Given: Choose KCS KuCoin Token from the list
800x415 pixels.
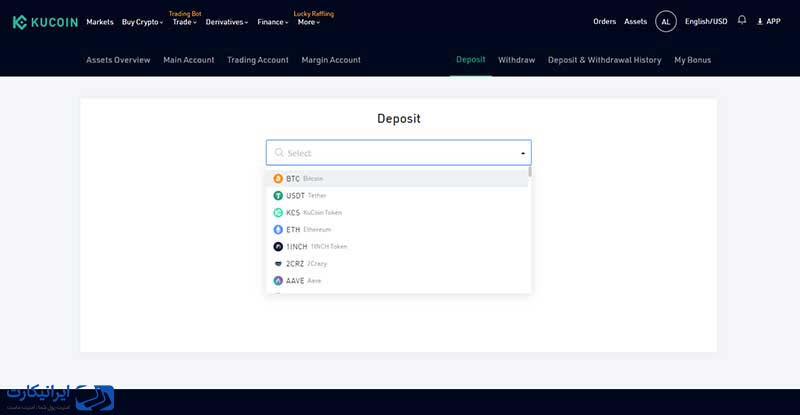Looking at the screenshot, I should (x=397, y=212).
